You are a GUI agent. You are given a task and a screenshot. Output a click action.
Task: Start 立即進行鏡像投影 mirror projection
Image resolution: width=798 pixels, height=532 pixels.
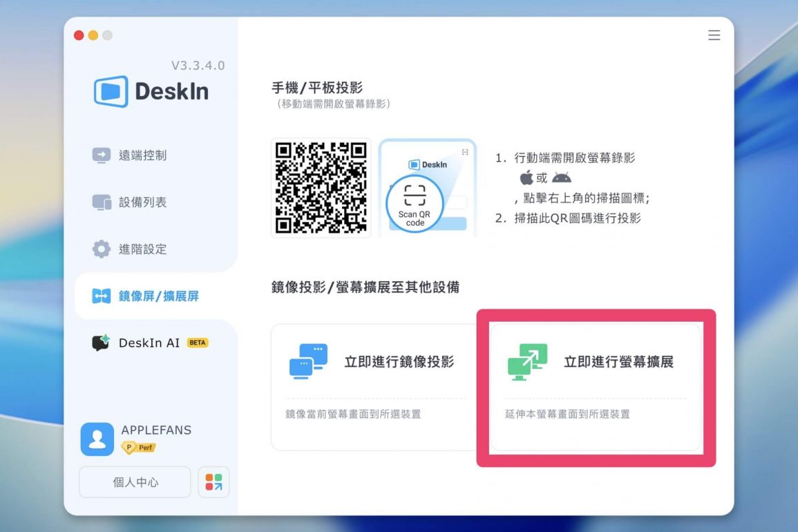(x=399, y=362)
